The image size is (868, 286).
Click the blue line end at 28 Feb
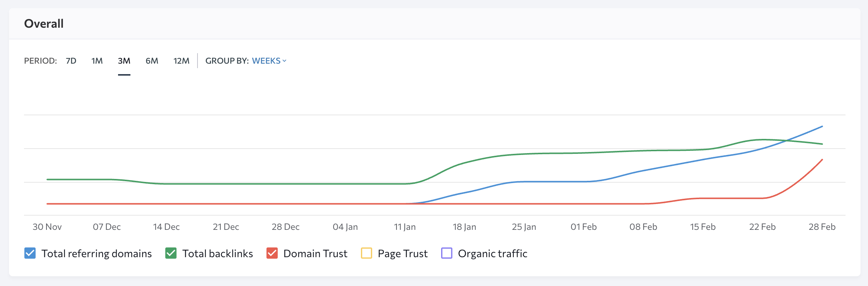coord(822,127)
